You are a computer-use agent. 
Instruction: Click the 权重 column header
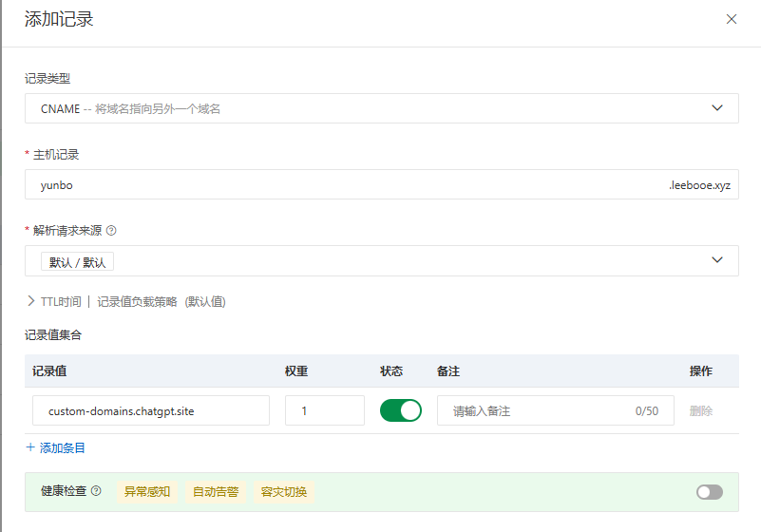pos(296,371)
